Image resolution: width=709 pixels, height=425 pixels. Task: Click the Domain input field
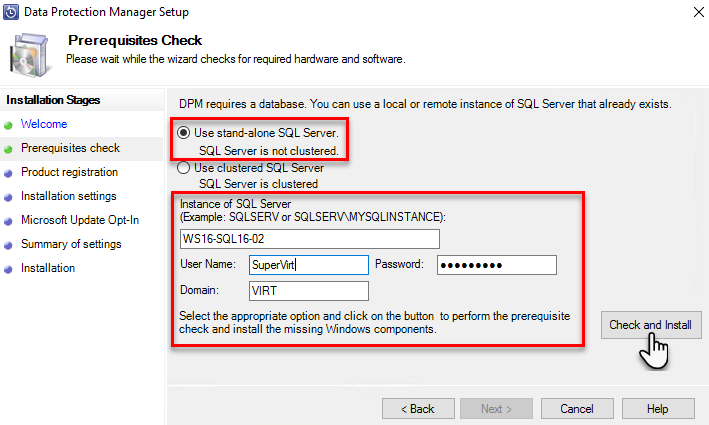click(309, 291)
